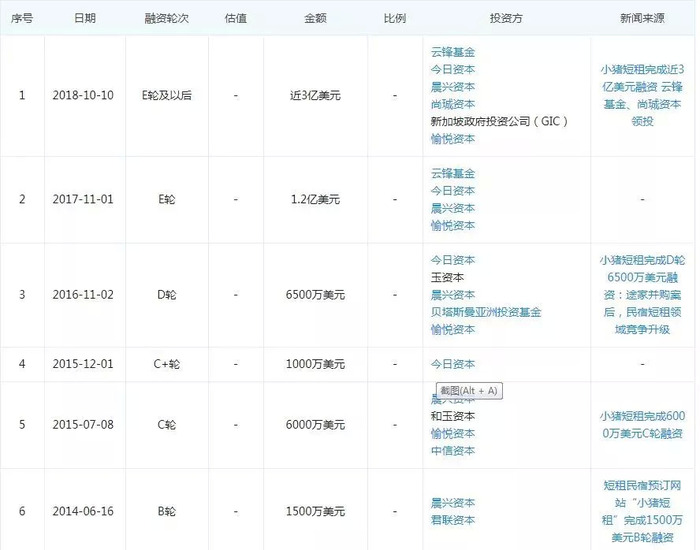Click the 投资方 column header
Viewport: 700px width, 550px height.
(x=506, y=18)
